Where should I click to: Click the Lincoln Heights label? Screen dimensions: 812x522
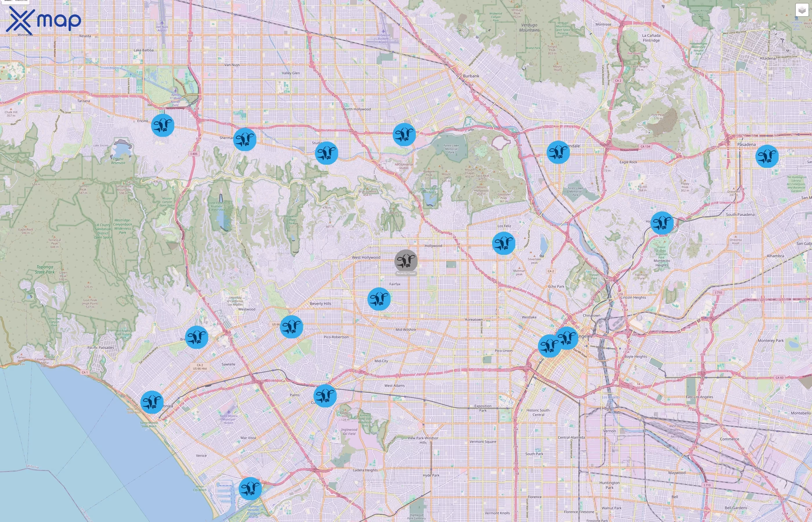click(633, 298)
